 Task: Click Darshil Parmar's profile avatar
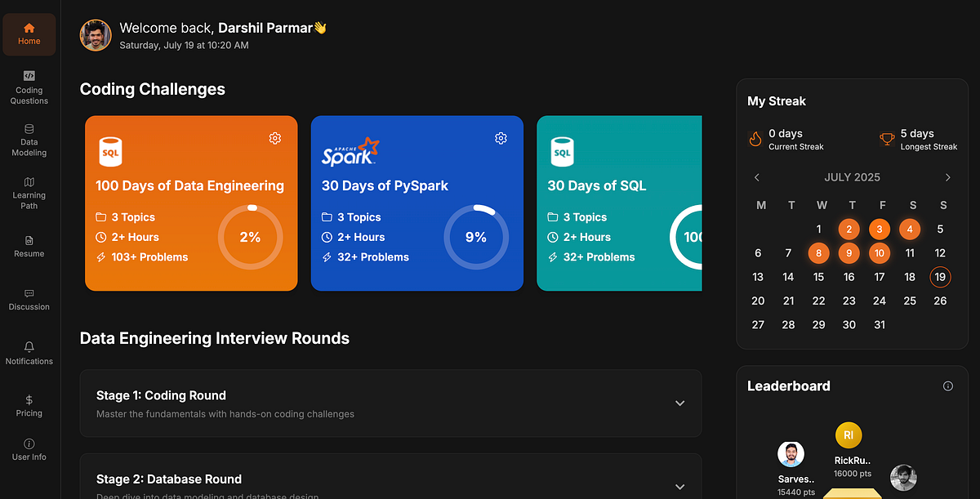[96, 35]
